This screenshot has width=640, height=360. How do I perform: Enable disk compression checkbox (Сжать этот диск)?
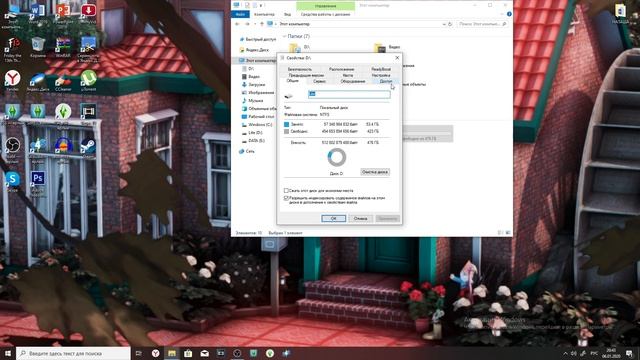[286, 191]
